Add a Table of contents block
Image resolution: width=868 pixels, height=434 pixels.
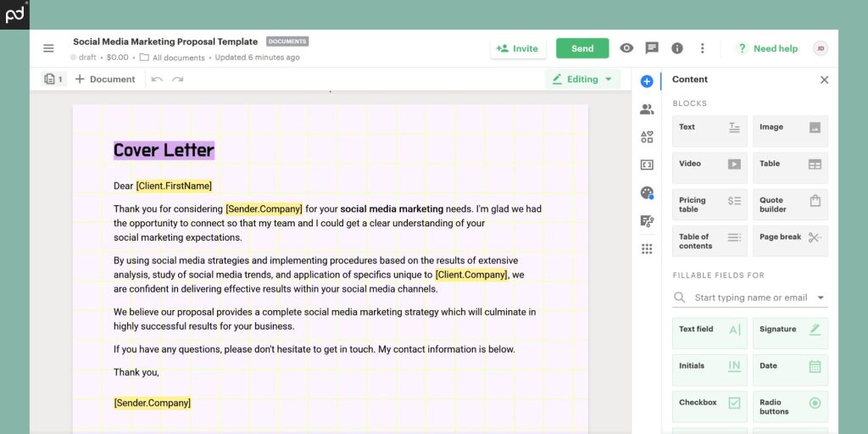point(709,241)
